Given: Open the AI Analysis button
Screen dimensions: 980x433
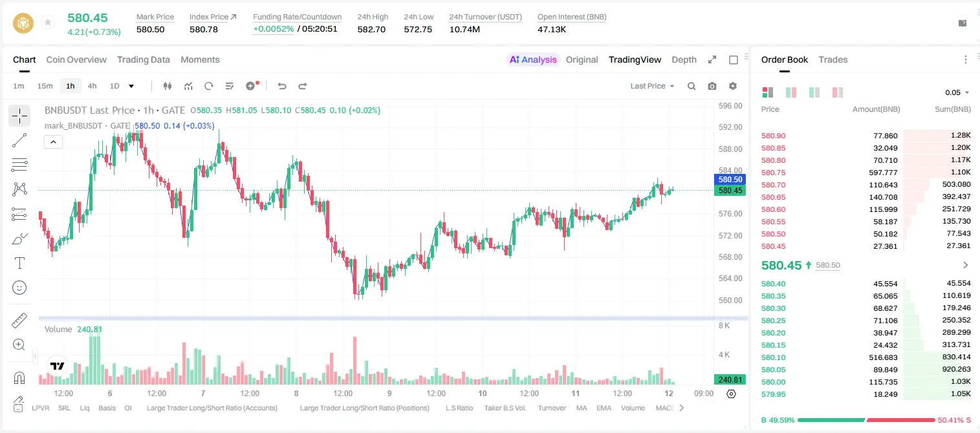Looking at the screenshot, I should coord(532,59).
